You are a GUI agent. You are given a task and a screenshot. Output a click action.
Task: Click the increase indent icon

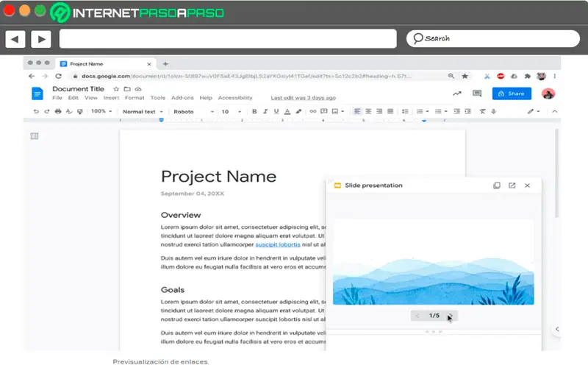click(467, 111)
